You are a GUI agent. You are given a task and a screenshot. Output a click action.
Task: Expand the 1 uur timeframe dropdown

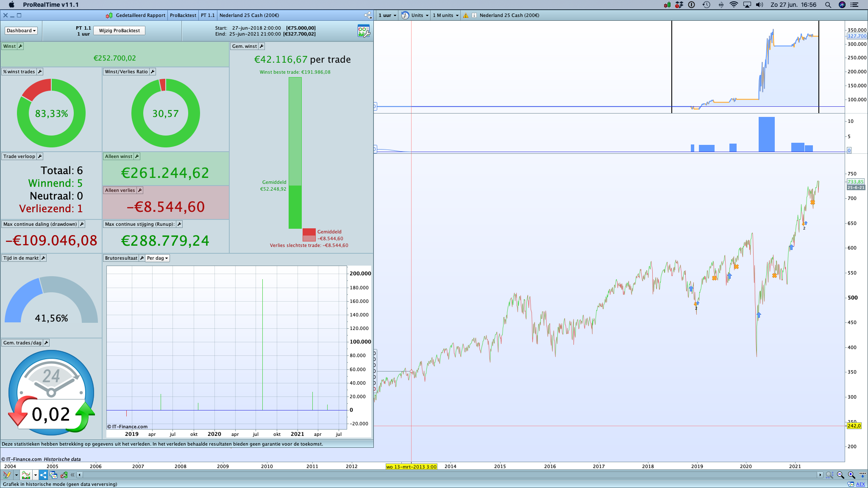coord(387,15)
